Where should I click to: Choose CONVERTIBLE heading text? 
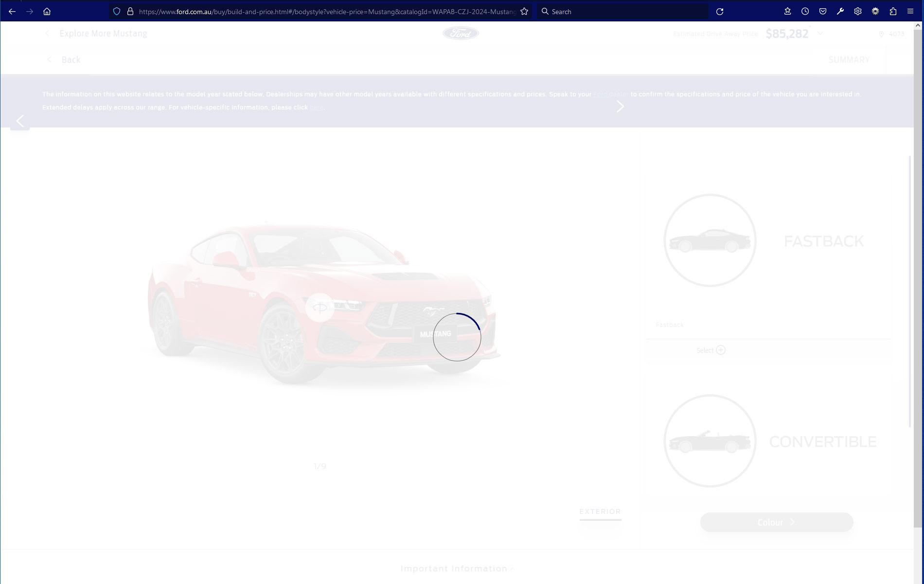[823, 441]
